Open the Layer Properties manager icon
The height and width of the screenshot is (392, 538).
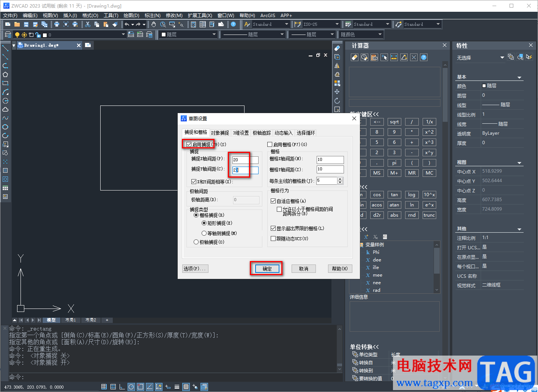click(x=8, y=35)
